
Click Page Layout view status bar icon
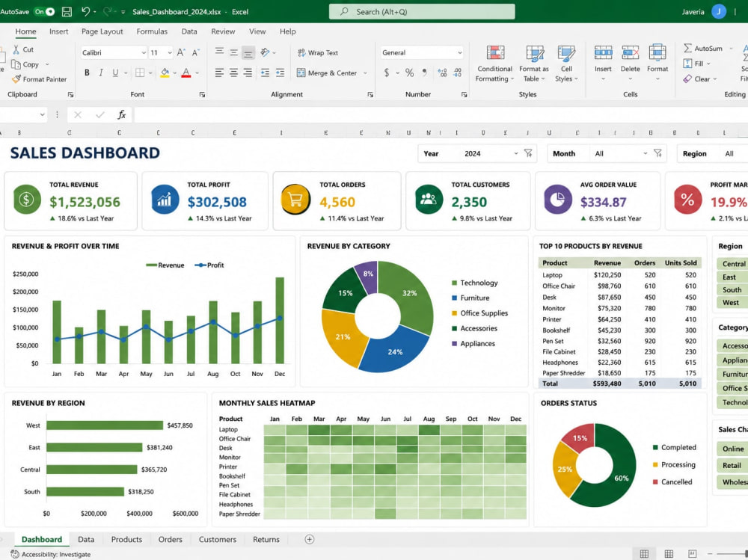[x=669, y=553]
